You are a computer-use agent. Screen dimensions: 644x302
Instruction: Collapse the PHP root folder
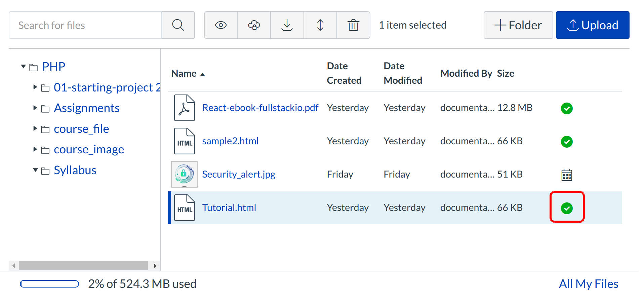tap(23, 67)
